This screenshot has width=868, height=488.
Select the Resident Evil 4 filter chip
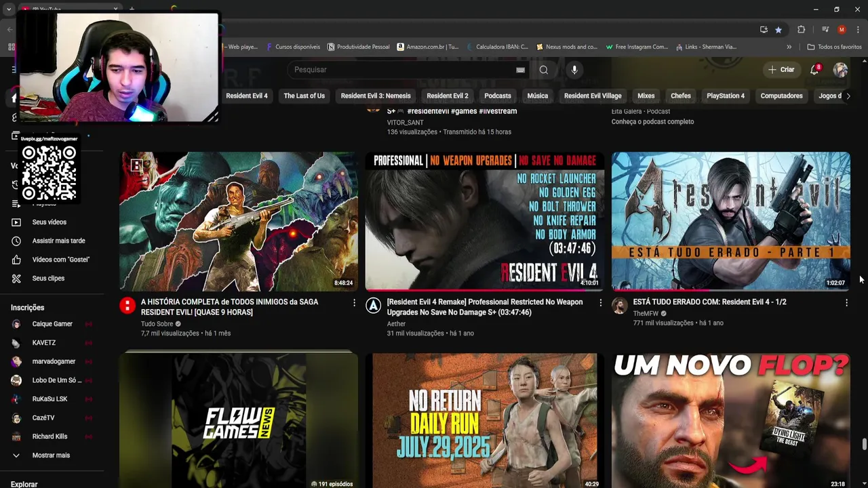[x=247, y=96]
